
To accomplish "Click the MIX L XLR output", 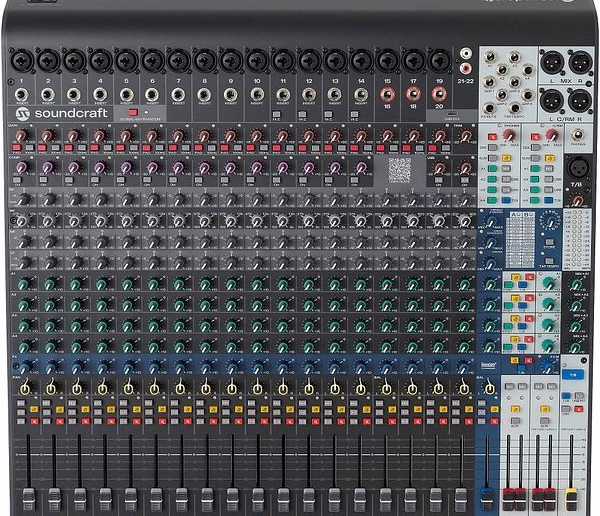I will [552, 62].
